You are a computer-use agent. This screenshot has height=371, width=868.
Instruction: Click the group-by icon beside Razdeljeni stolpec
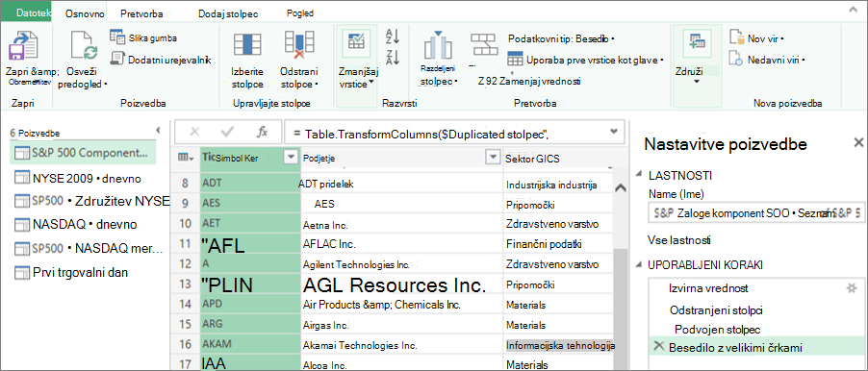(484, 43)
